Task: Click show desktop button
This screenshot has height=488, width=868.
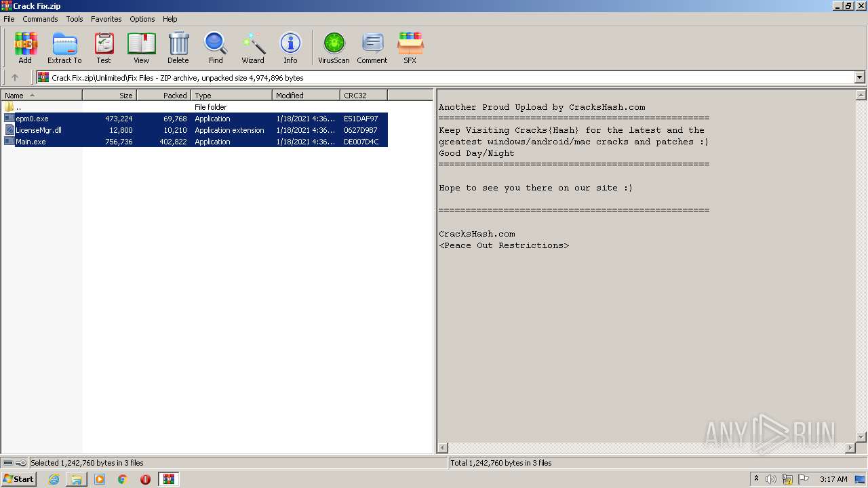Action: [861, 479]
